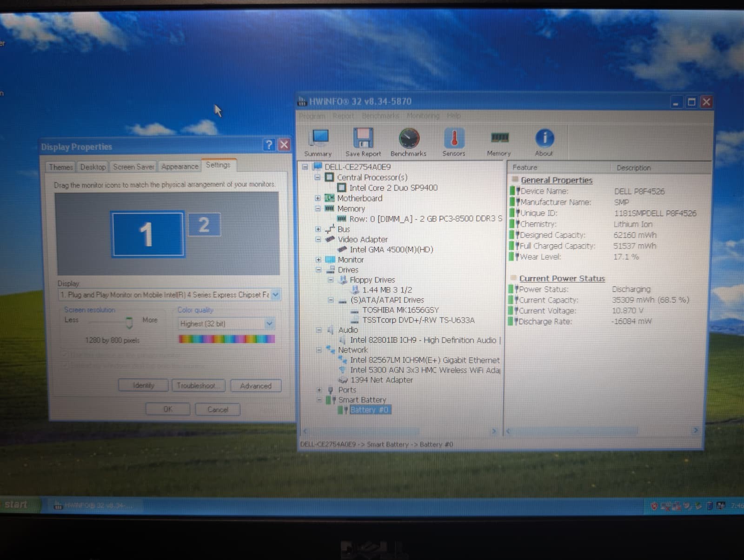Select the Row: 0 DIMM_A memory entry
744x560 pixels.
426,219
